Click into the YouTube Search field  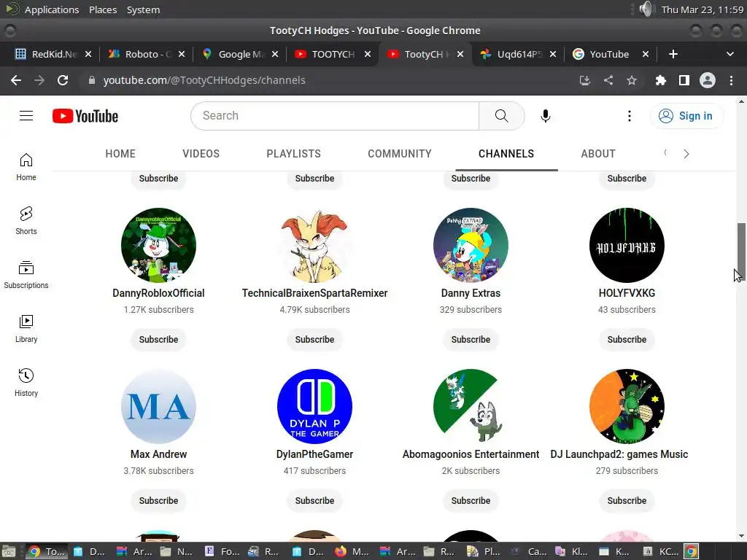click(x=334, y=116)
